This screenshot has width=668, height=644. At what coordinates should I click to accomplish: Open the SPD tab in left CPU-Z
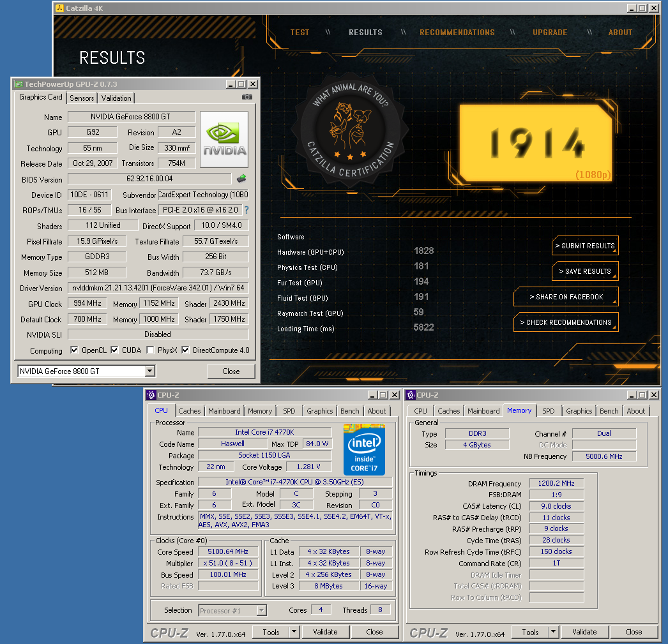pyautogui.click(x=289, y=411)
